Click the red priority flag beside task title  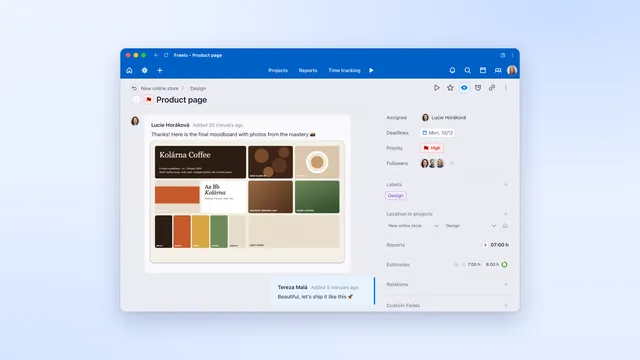pos(149,100)
